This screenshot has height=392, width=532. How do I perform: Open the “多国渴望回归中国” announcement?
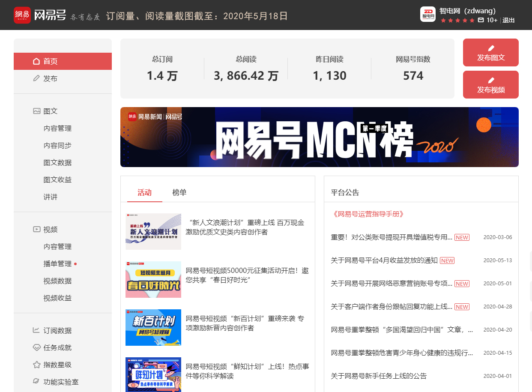(x=402, y=329)
